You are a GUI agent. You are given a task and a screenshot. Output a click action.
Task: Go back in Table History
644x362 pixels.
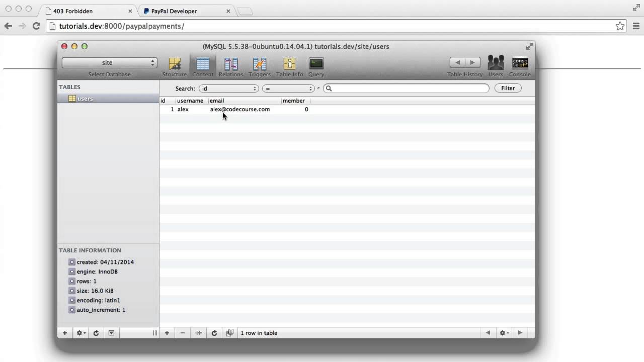(x=457, y=62)
